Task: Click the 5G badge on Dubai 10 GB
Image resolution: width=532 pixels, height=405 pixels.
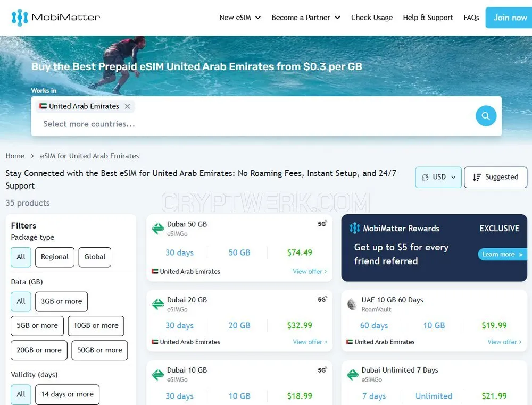Action: [322, 370]
